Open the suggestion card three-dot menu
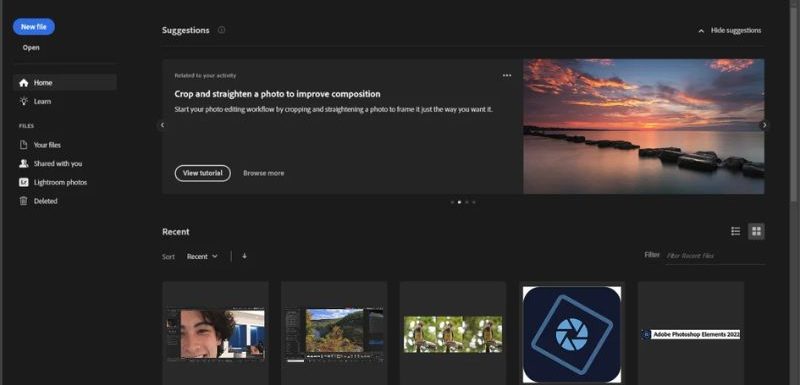Image resolution: width=800 pixels, height=385 pixels. tap(507, 75)
